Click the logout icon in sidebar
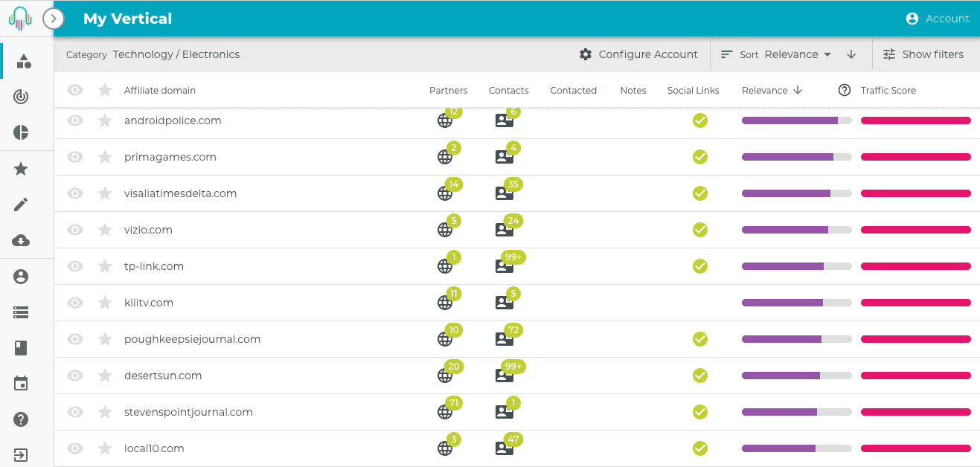 22,455
